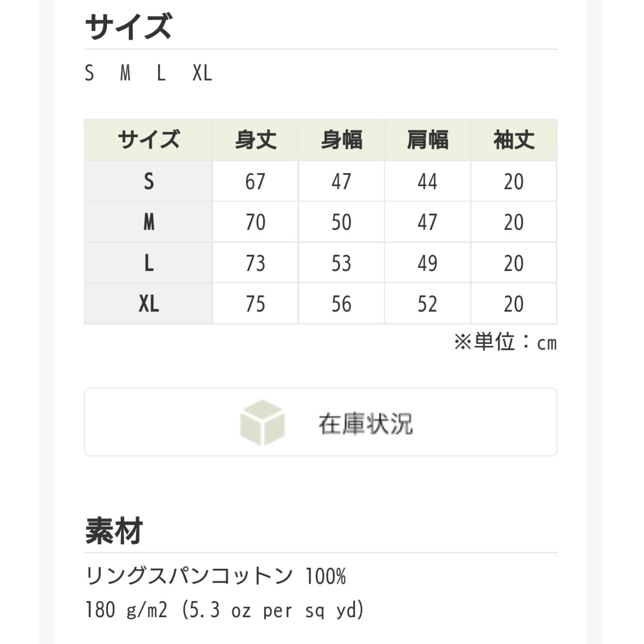644x644 pixels.
Task: Click the サイズ column header cell
Action: [149, 140]
